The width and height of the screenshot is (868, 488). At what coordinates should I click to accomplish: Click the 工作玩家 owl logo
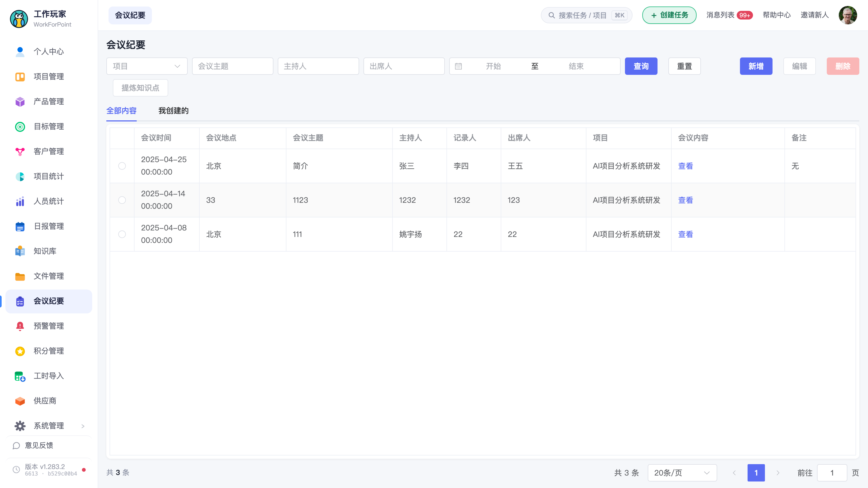point(19,19)
